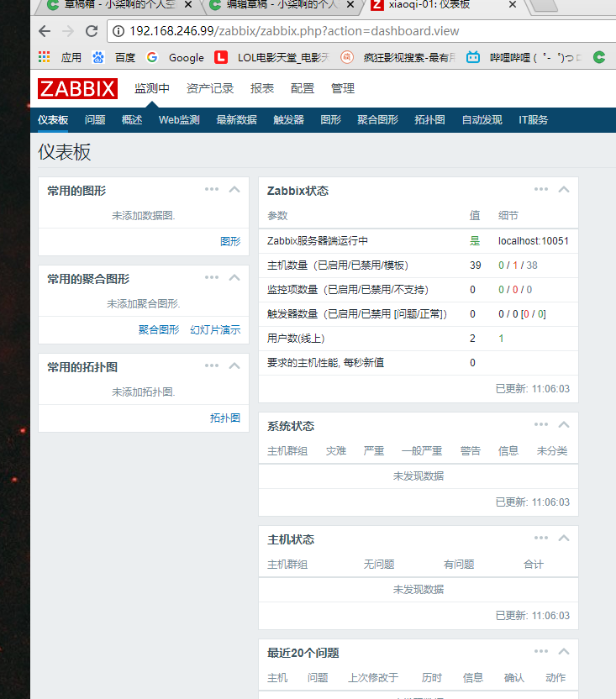Collapse the Zabbix状态 widget
Viewport: 616px width, 699px height.
point(564,190)
